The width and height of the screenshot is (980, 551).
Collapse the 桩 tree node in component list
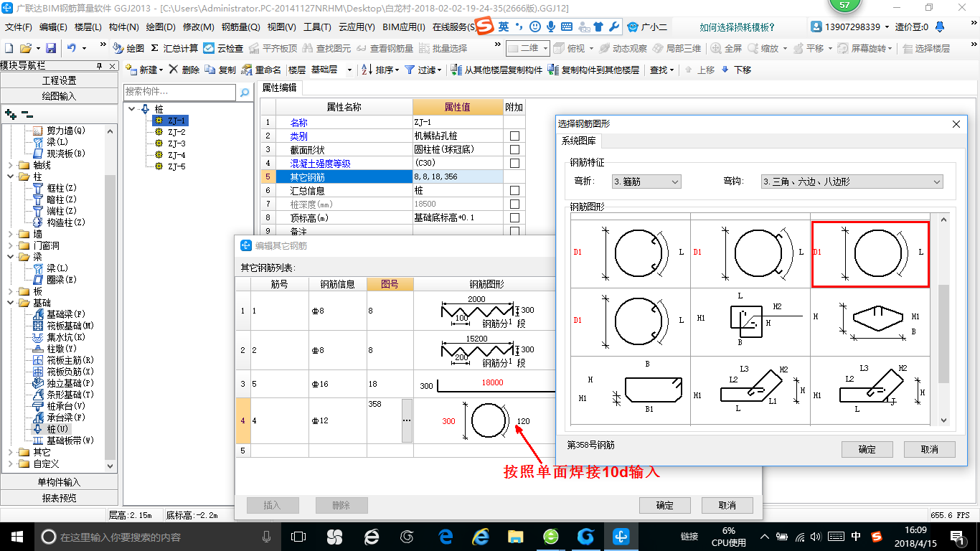132,109
